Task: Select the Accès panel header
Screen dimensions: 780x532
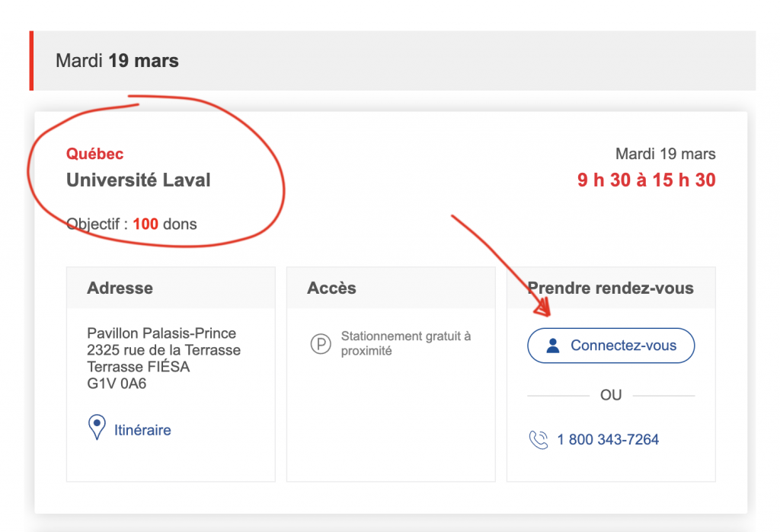Action: coord(331,288)
